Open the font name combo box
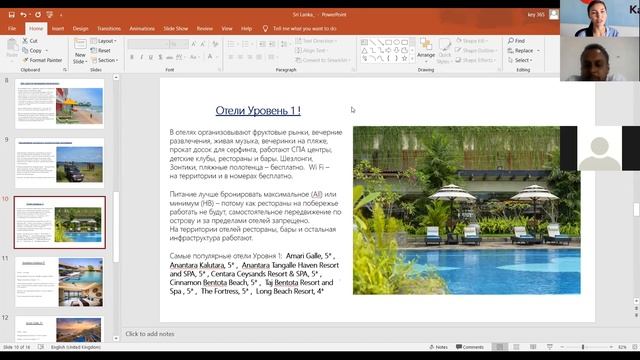Viewport: 640px width, 360px height. point(148,44)
